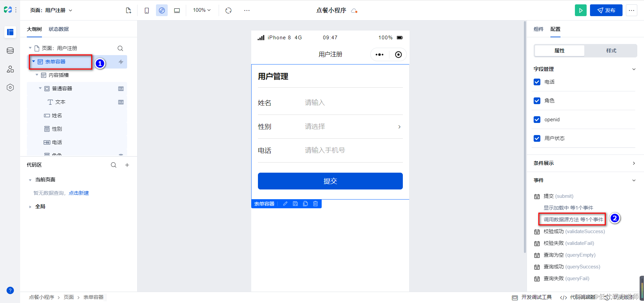Add new code with the plus icon

click(127, 165)
